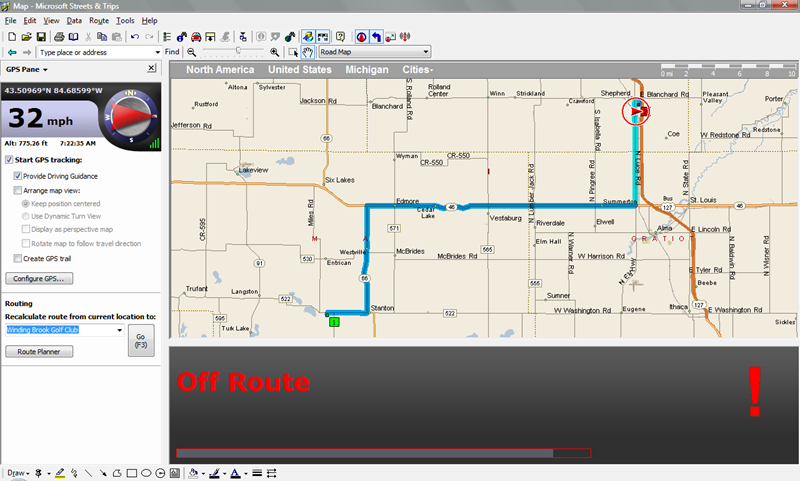This screenshot has height=481, width=800.
Task: Click the Route Planner button
Action: pos(39,351)
